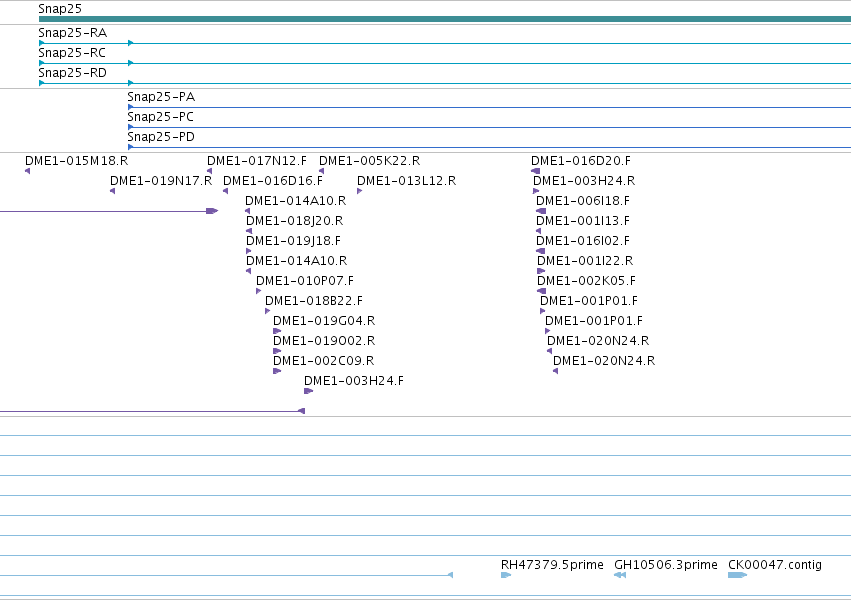Click the teal Snap25 gene bar

444,19
